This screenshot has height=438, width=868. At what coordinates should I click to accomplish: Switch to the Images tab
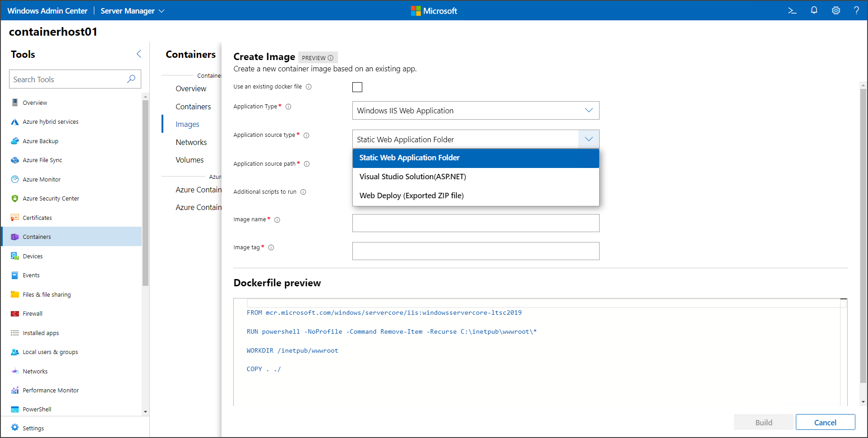coord(187,124)
